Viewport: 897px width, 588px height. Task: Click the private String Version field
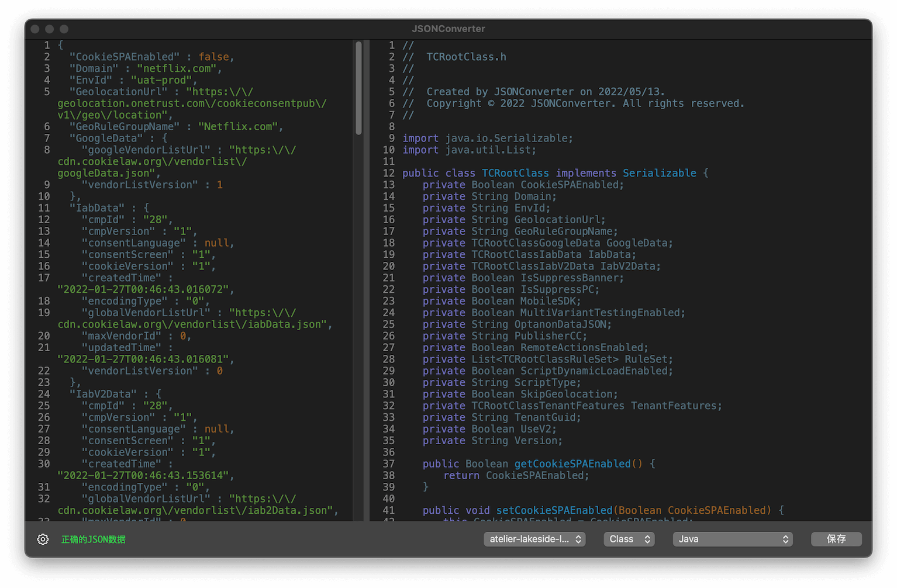(x=493, y=441)
